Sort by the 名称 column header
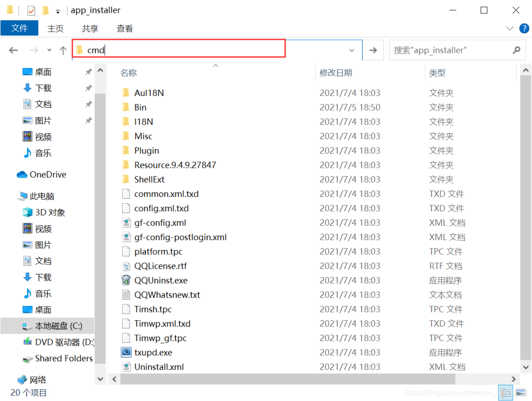 pyautogui.click(x=128, y=72)
